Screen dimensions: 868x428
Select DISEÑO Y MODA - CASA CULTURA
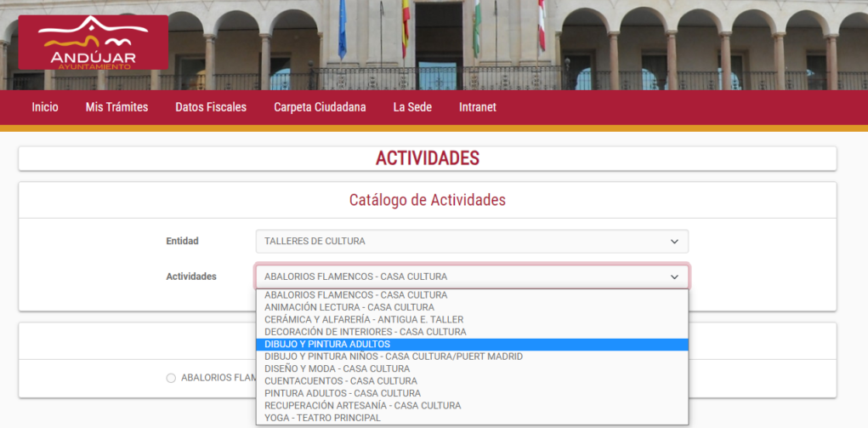pos(472,368)
